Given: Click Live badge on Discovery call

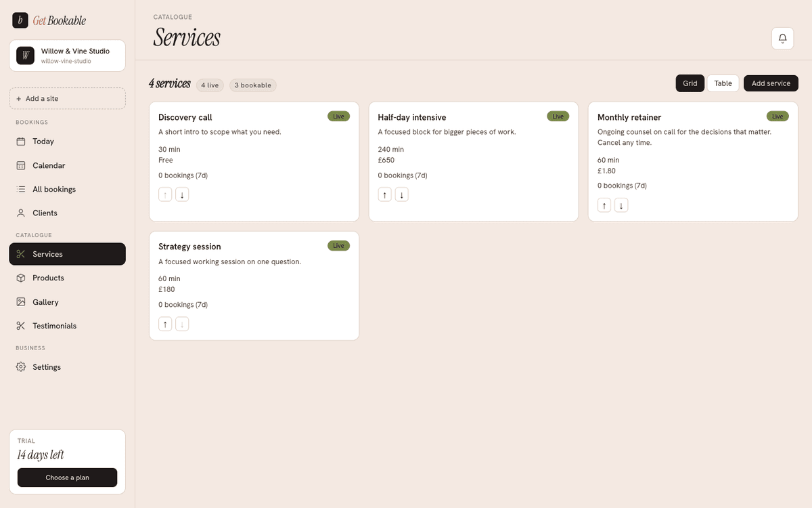Looking at the screenshot, I should click(x=338, y=117).
